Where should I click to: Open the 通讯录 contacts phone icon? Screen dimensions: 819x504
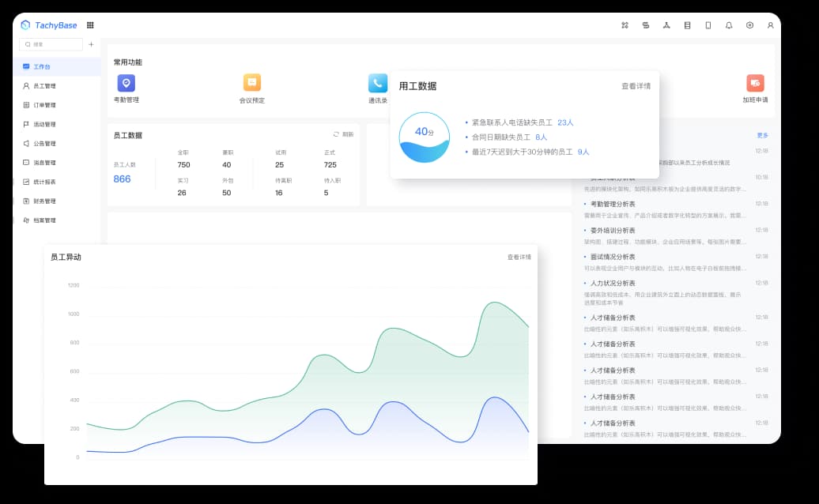pos(377,83)
